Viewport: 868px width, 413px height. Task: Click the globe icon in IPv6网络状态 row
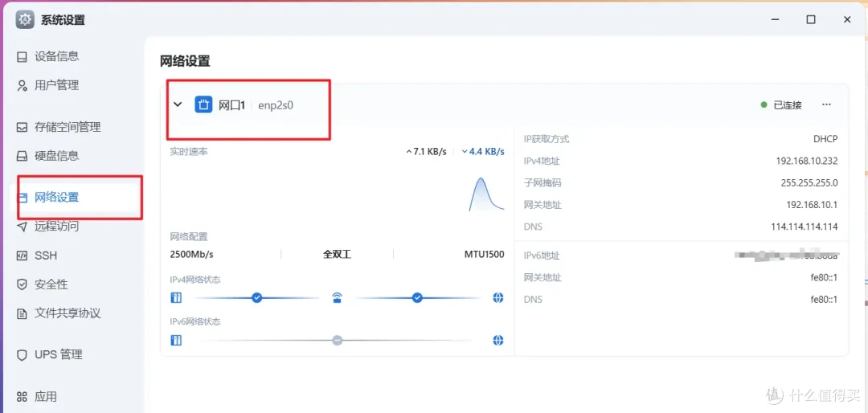point(497,340)
